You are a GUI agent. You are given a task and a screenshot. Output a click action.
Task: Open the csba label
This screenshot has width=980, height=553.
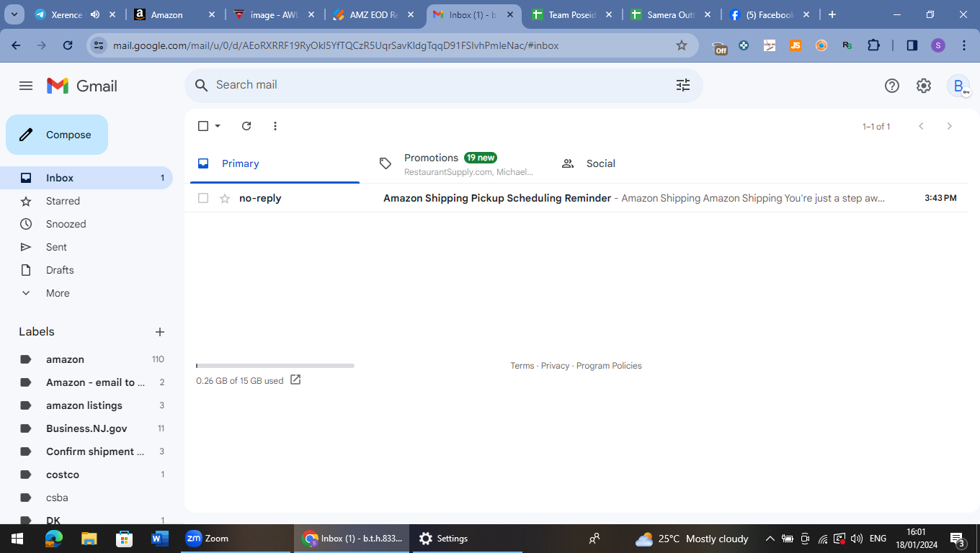coord(86,498)
